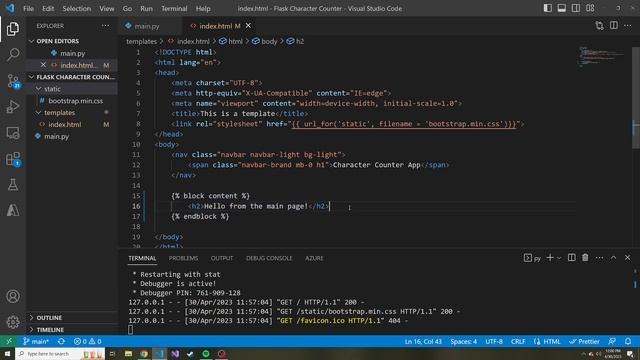This screenshot has width=640, height=360.
Task: Maximize the panel size with chevron
Action: pyautogui.click(x=613, y=258)
